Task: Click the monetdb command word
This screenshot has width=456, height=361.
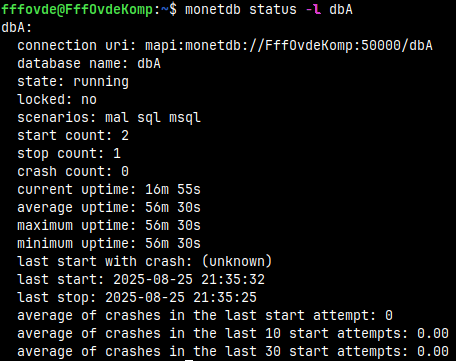Action: pos(213,9)
